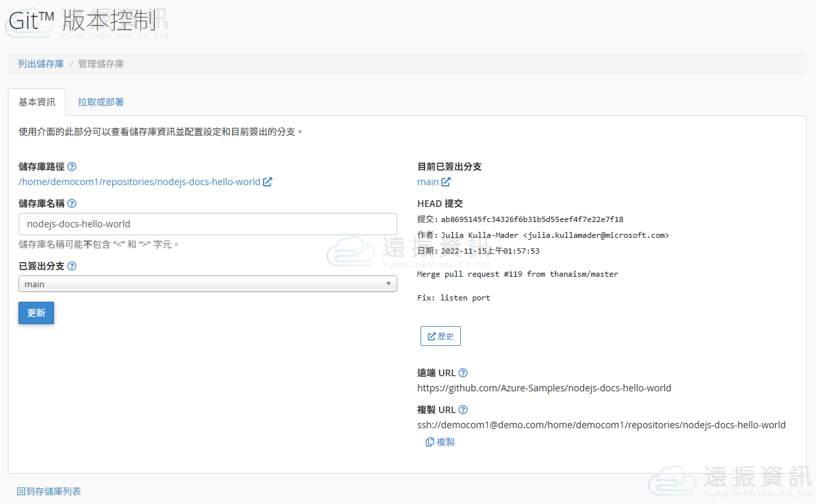
Task: Click help icon beside 儲存庫名稱 label
Action: (72, 204)
